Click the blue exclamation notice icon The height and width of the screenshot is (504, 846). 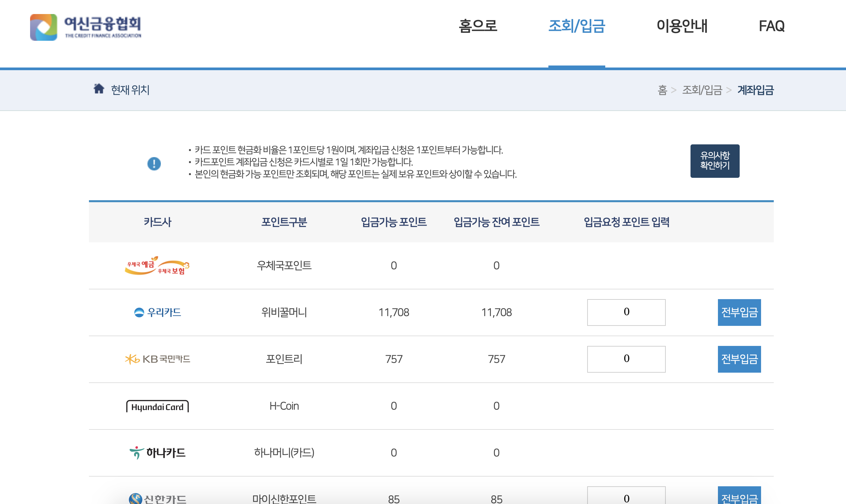coord(154,164)
